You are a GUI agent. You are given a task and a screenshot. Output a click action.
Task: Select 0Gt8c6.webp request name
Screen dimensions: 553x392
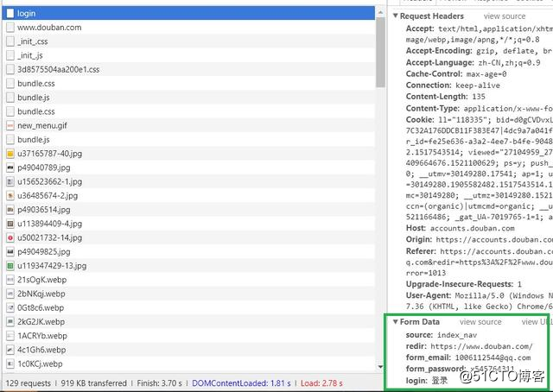pos(41,307)
